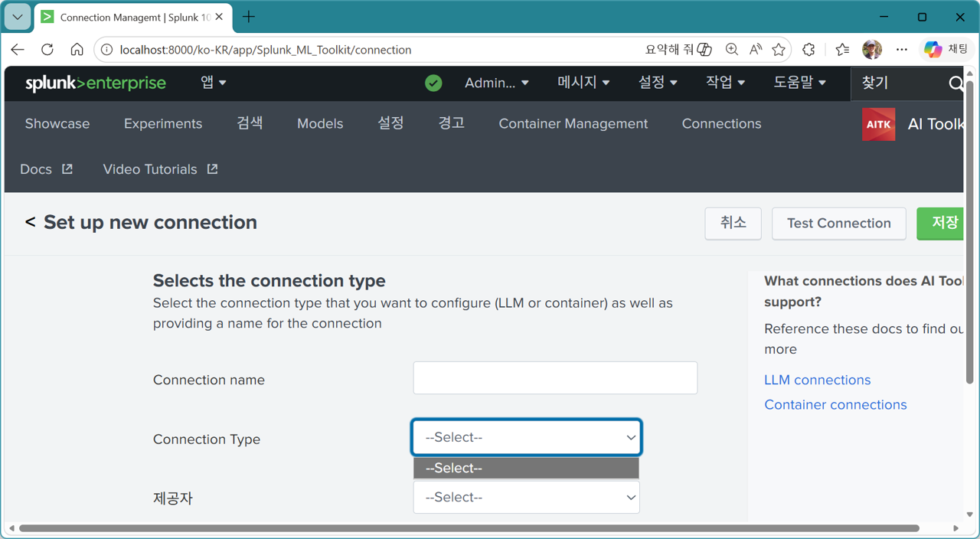This screenshot has width=980, height=539.
Task: Open Video Tutorials external-link icon
Action: (211, 168)
